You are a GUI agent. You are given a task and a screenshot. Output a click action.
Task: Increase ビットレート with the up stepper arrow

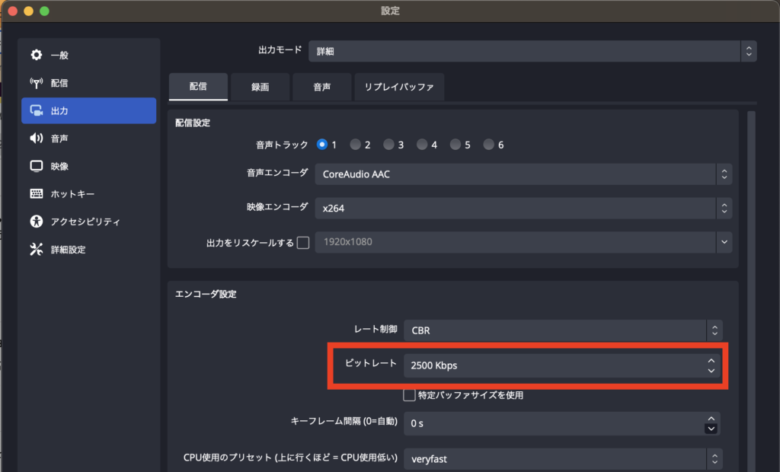coord(710,360)
